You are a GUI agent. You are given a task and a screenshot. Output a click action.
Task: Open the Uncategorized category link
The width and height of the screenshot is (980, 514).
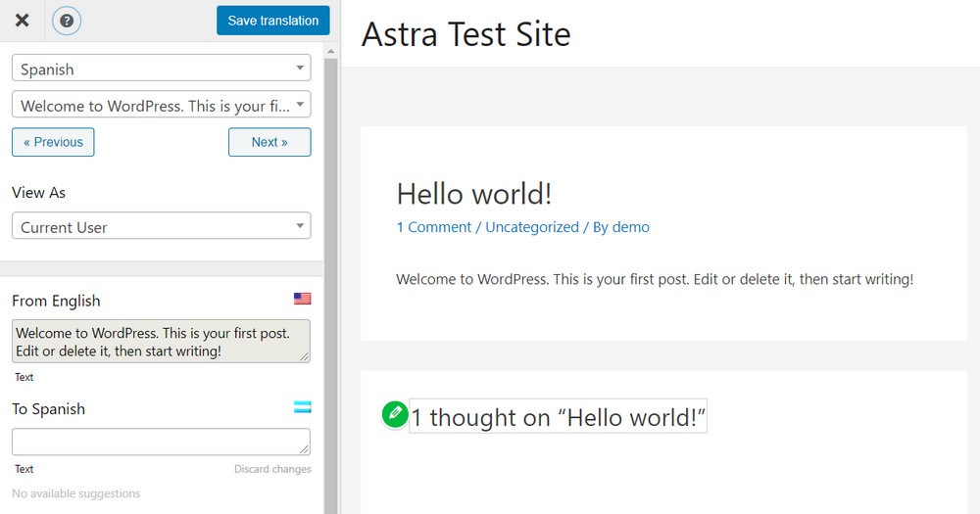pyautogui.click(x=532, y=227)
